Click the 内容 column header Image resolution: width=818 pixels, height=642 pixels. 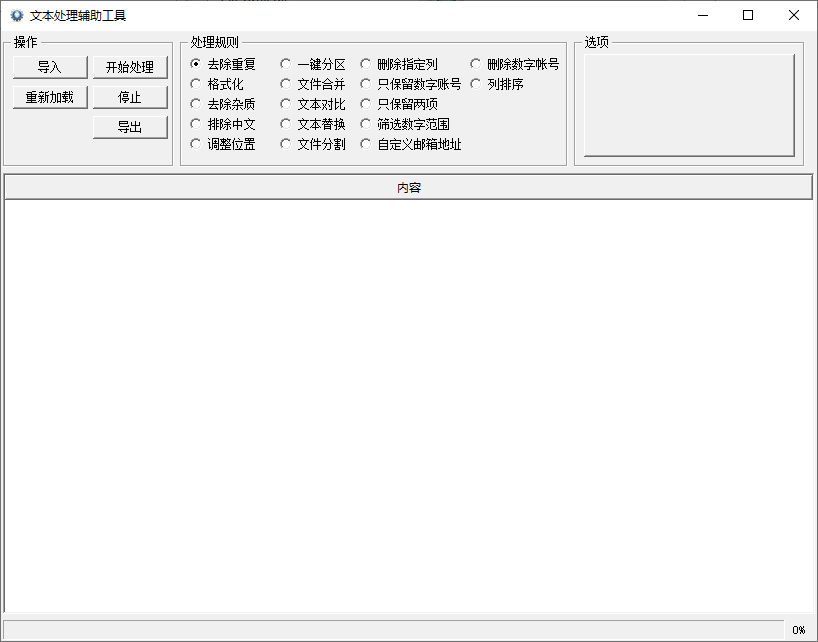pyautogui.click(x=408, y=188)
